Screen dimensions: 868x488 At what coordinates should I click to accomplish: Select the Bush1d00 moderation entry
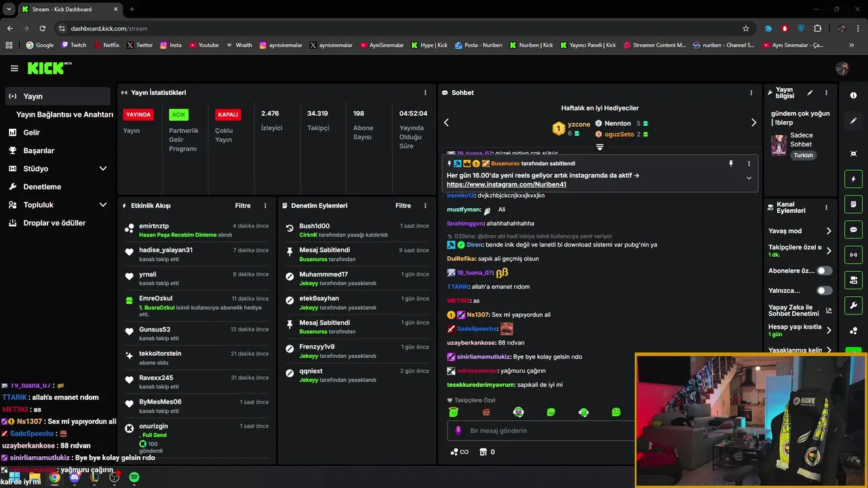tap(357, 230)
